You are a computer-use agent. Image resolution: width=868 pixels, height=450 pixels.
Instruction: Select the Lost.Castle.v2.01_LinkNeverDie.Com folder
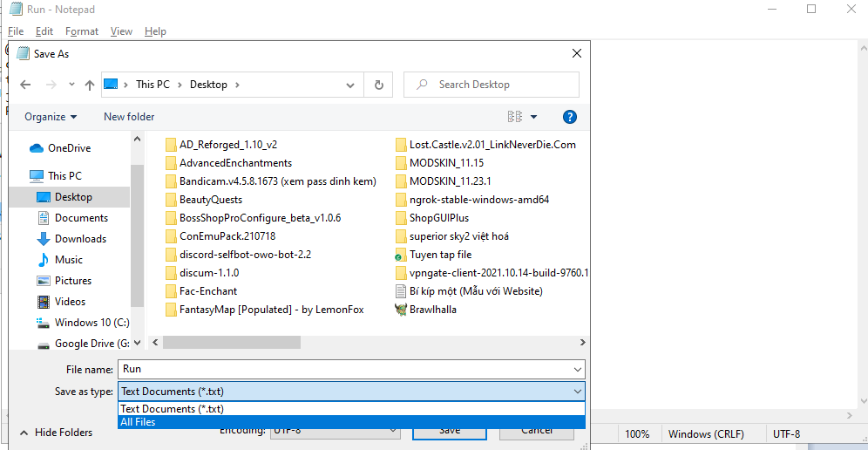485,145
